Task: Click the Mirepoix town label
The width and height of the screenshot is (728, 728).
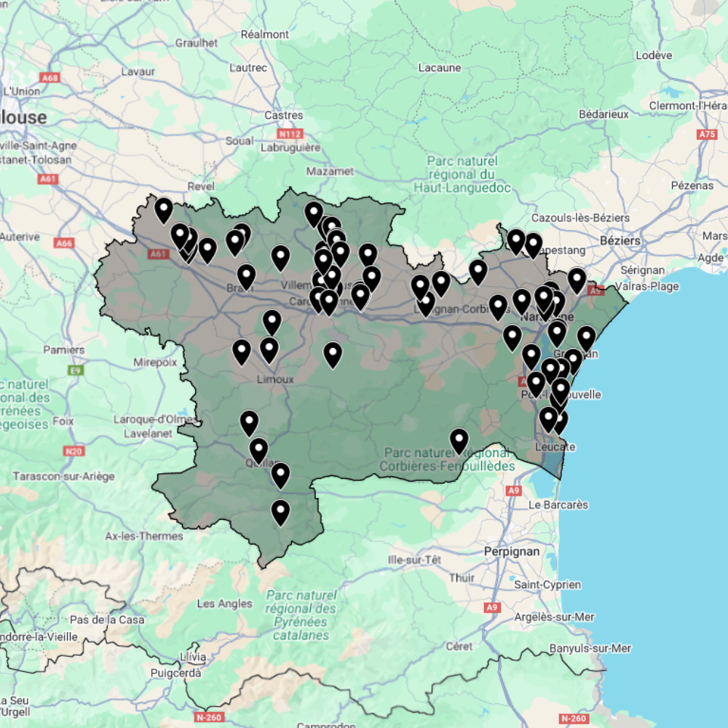Action: click(x=155, y=362)
